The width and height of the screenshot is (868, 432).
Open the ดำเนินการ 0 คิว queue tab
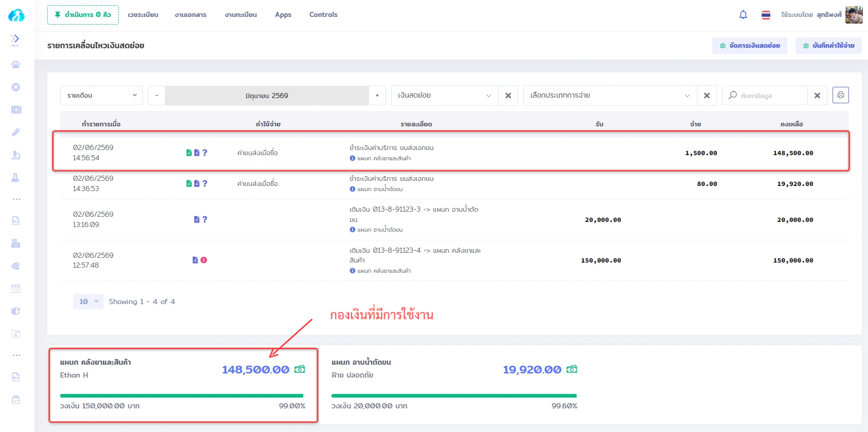tap(83, 15)
